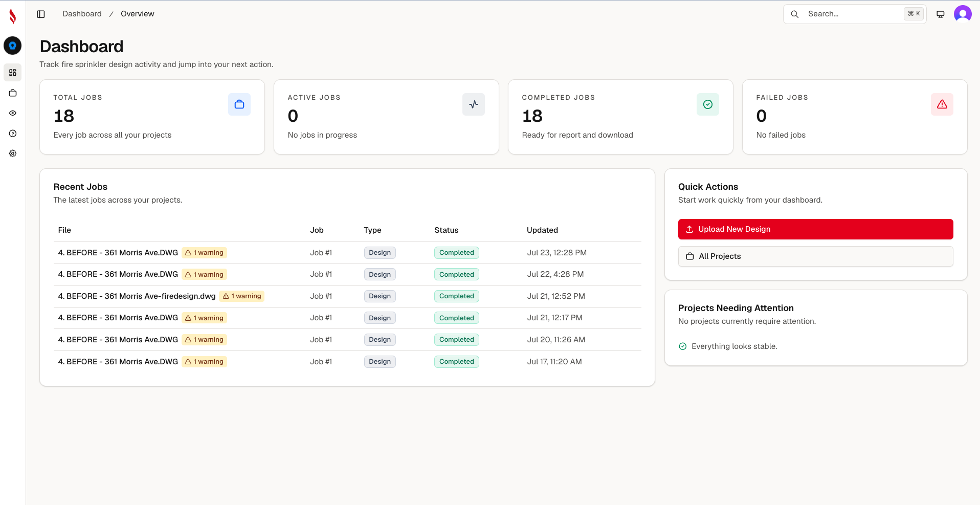Click the Completed Jobs checkmark icon

coord(708,104)
